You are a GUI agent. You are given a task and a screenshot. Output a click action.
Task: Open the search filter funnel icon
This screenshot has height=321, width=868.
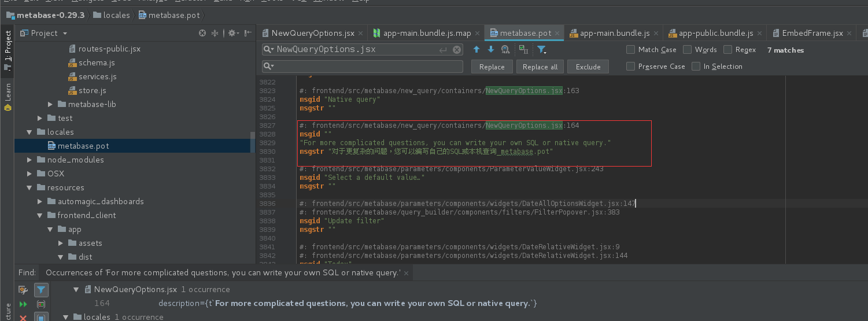[541, 50]
